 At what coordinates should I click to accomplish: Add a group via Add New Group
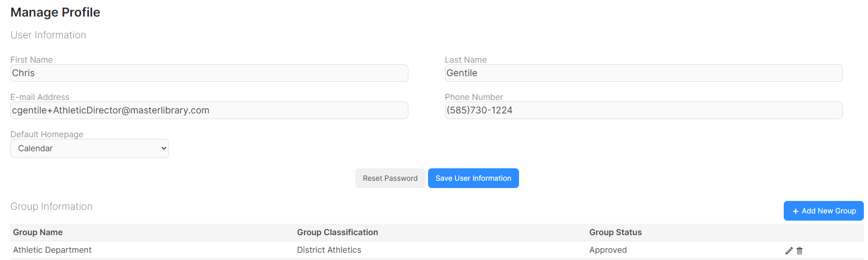[824, 211]
